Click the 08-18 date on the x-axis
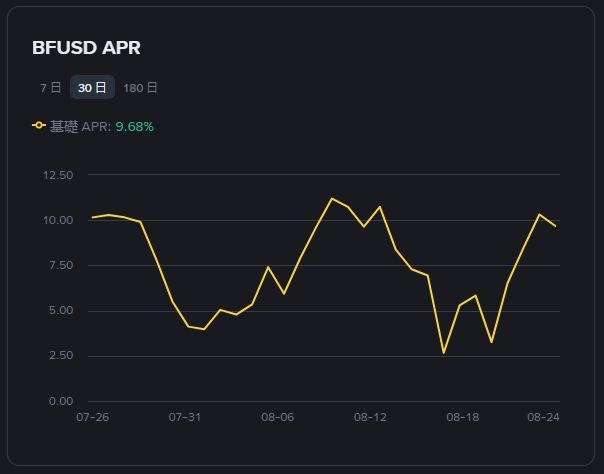 pos(463,417)
